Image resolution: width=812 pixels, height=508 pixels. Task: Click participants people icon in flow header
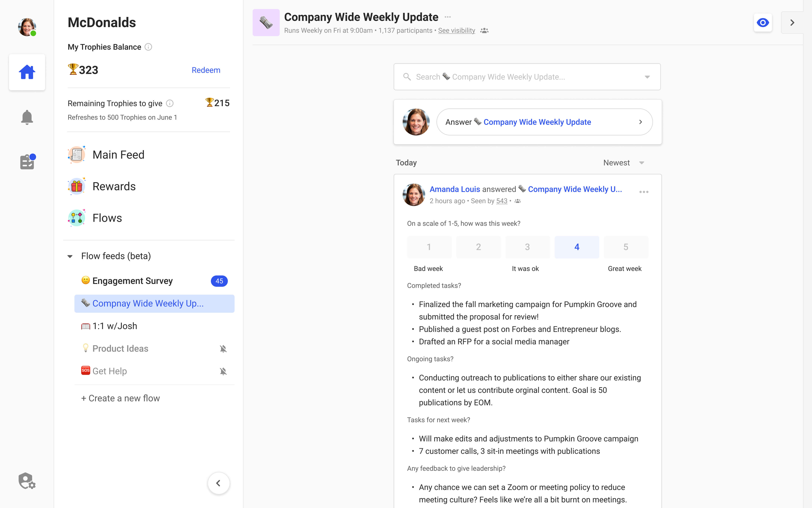(x=484, y=30)
